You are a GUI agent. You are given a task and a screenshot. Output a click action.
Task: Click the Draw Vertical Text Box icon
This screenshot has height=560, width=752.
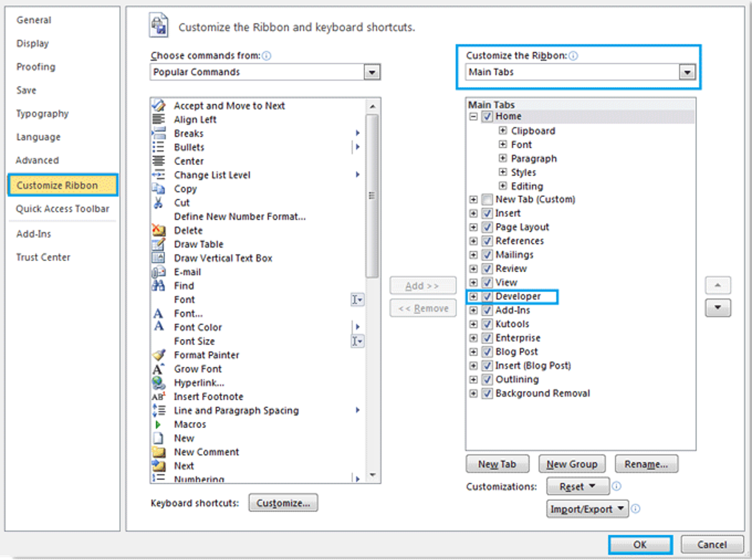(x=159, y=258)
